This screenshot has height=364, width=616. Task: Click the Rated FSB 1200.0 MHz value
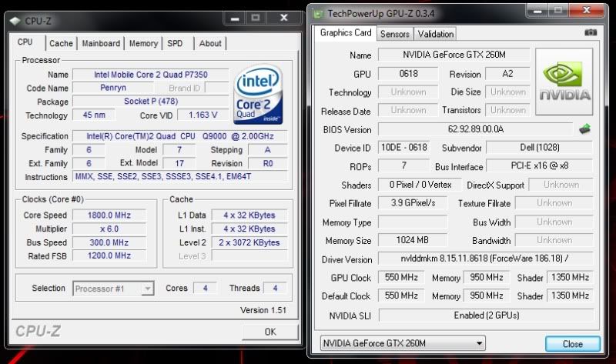tap(109, 255)
